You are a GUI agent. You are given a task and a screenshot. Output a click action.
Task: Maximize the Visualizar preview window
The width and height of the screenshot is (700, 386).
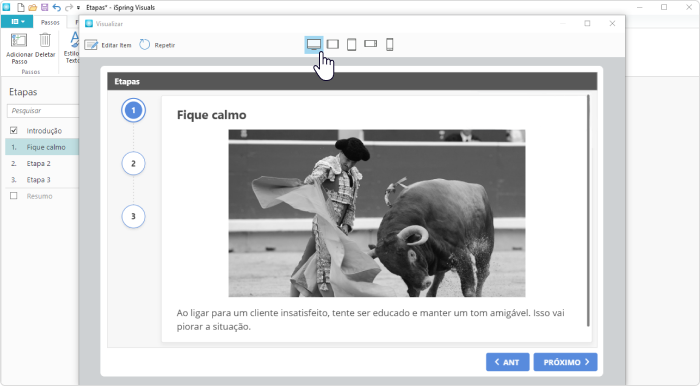(x=587, y=23)
